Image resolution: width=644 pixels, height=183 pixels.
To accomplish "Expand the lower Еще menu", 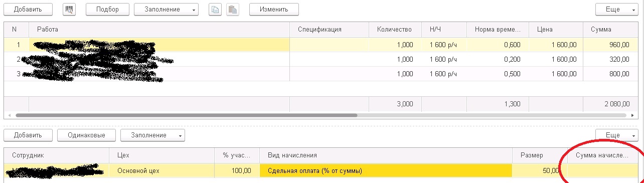I will pyautogui.click(x=616, y=135).
